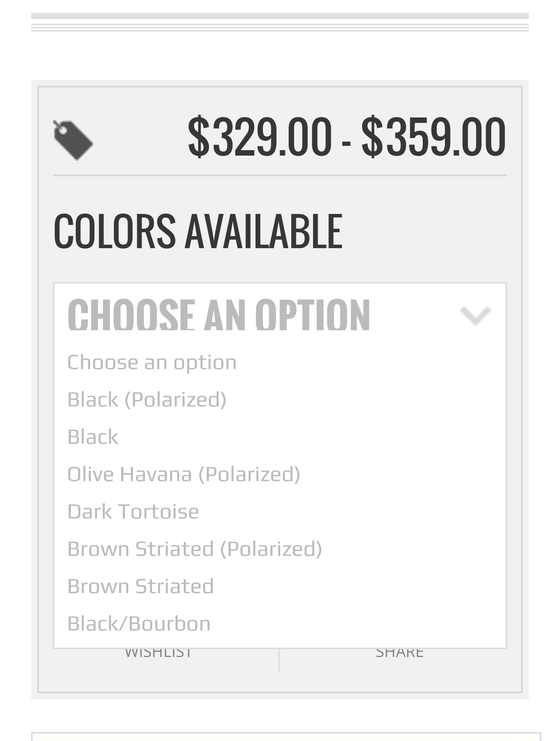Select Dark Tortoise color option
This screenshot has width=560, height=741.
click(x=280, y=512)
